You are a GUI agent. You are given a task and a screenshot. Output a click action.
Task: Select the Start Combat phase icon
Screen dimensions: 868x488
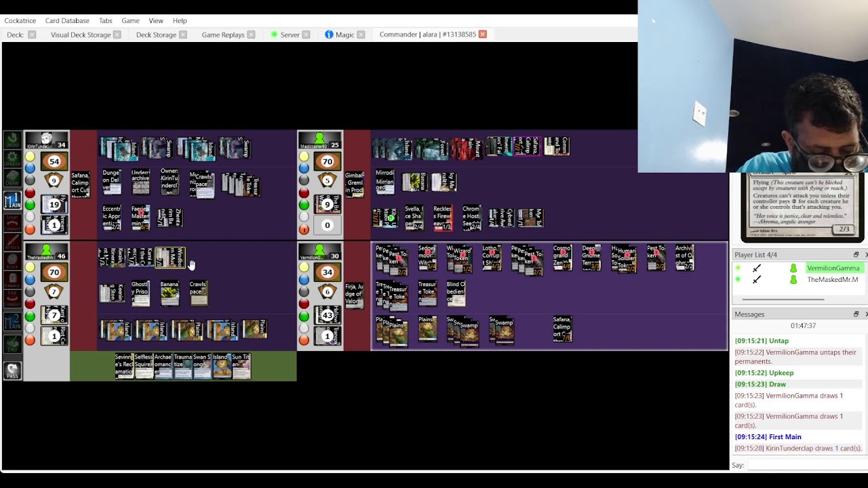tap(12, 222)
